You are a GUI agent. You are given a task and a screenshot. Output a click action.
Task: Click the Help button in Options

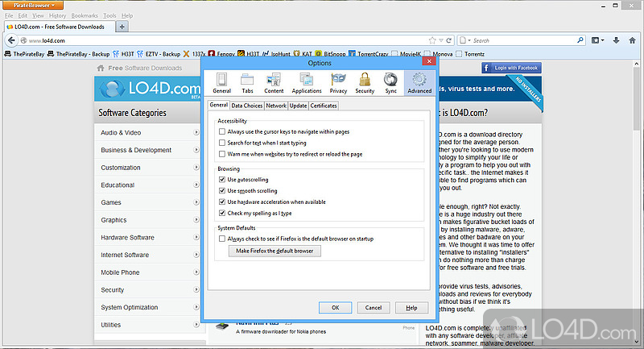coord(411,307)
